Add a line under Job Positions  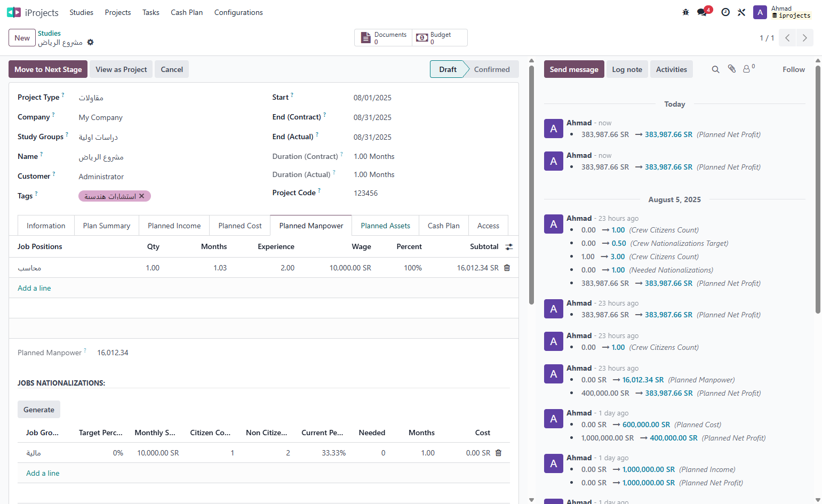click(34, 288)
